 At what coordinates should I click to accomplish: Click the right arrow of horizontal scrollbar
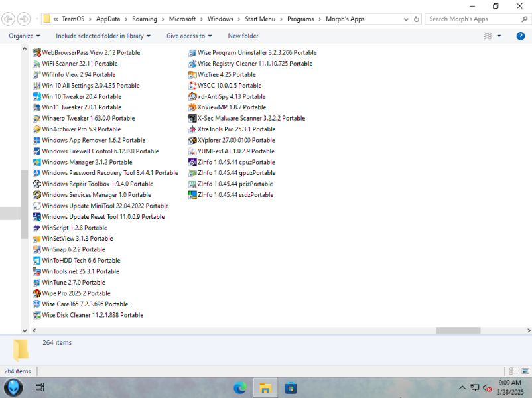point(529,330)
